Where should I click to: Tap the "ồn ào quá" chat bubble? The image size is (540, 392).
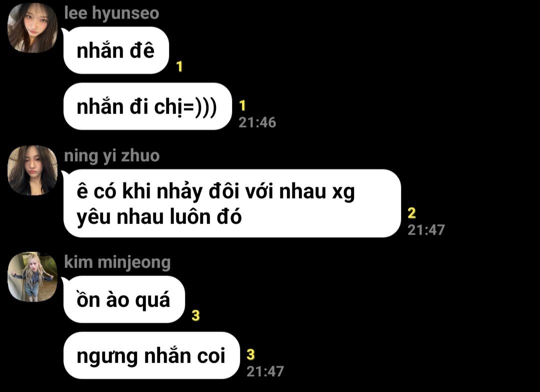124,299
